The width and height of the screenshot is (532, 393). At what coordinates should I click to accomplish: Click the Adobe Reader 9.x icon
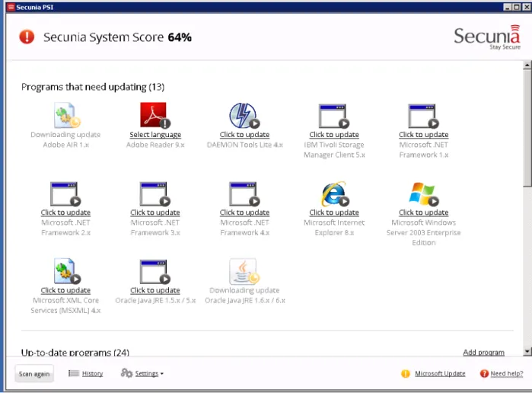[155, 115]
